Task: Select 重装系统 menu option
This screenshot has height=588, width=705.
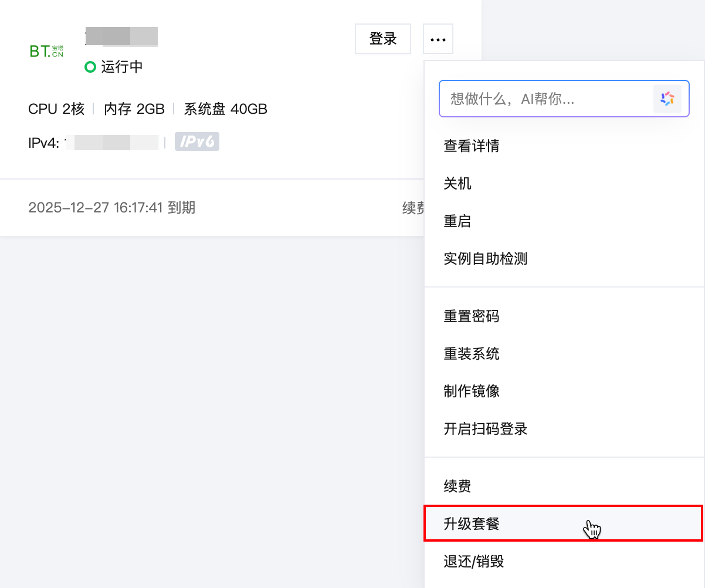Action: (472, 354)
